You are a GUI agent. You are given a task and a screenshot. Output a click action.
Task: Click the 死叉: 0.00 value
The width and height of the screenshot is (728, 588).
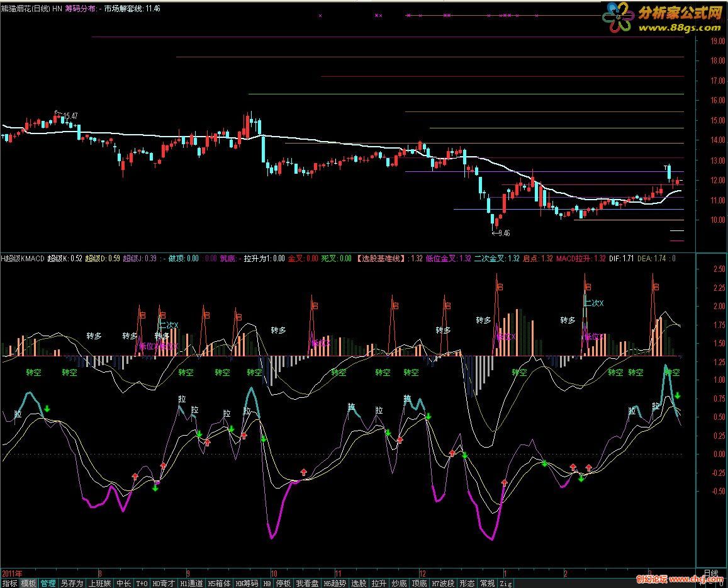(336, 258)
